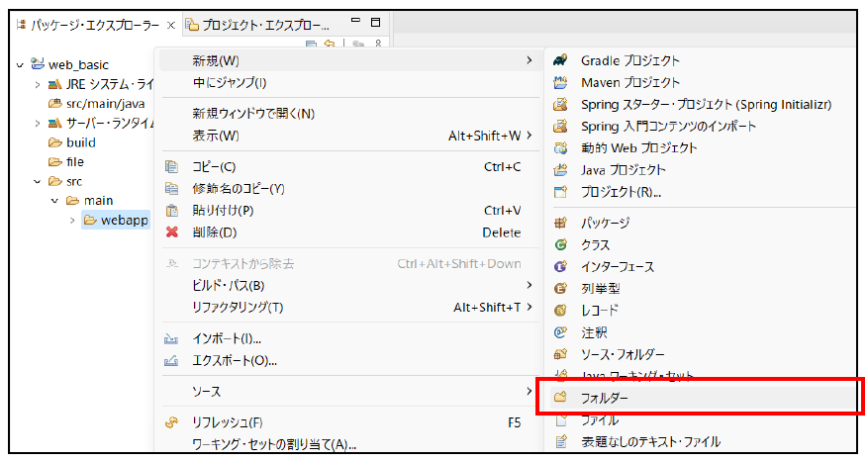868x462 pixels.
Task: Choose コピー(C) from the context menu
Action: (x=214, y=167)
